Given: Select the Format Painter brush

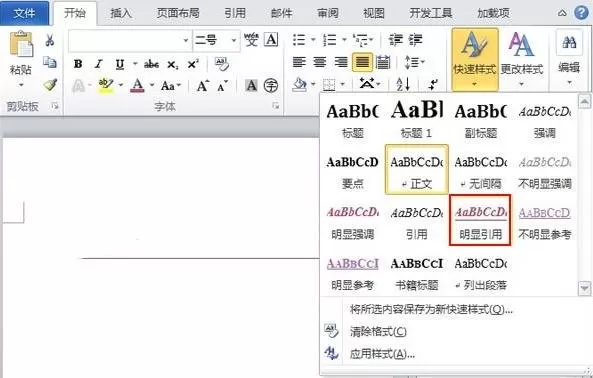Looking at the screenshot, I should 50,85.
